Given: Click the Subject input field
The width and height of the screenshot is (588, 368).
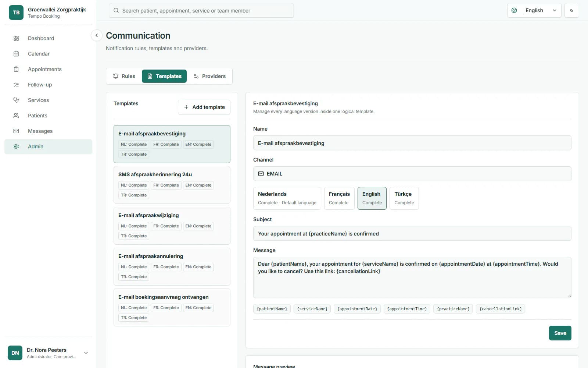Looking at the screenshot, I should click(x=412, y=234).
